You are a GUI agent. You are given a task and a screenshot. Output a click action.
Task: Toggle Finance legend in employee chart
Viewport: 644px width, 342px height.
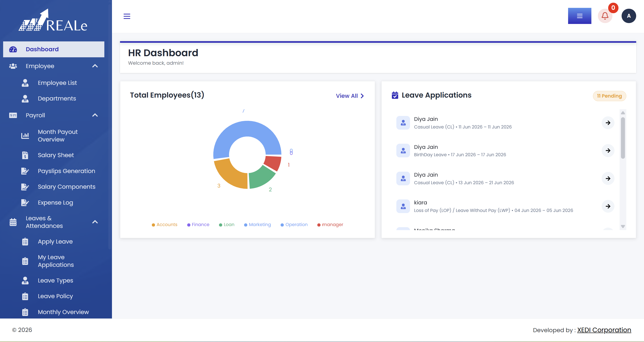coord(198,224)
